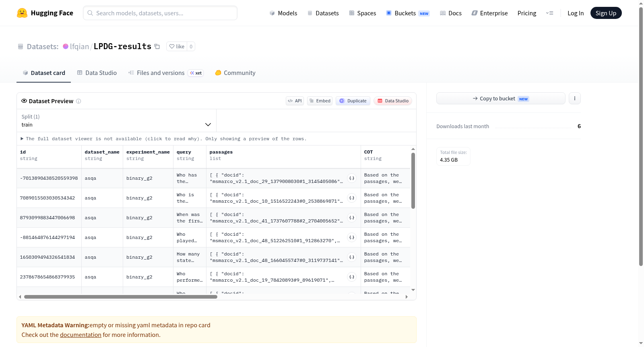The width and height of the screenshot is (644, 347).
Task: Click the Copy to bucket button
Action: [501, 98]
